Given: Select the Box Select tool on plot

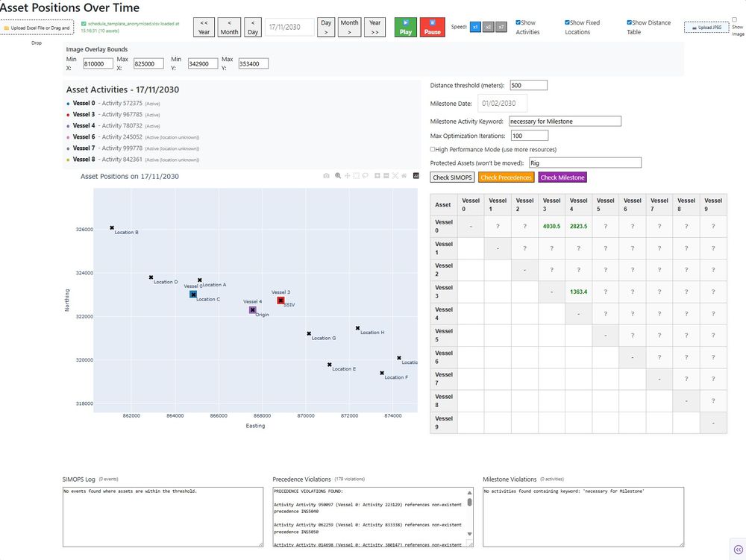Looking at the screenshot, I should click(357, 176).
